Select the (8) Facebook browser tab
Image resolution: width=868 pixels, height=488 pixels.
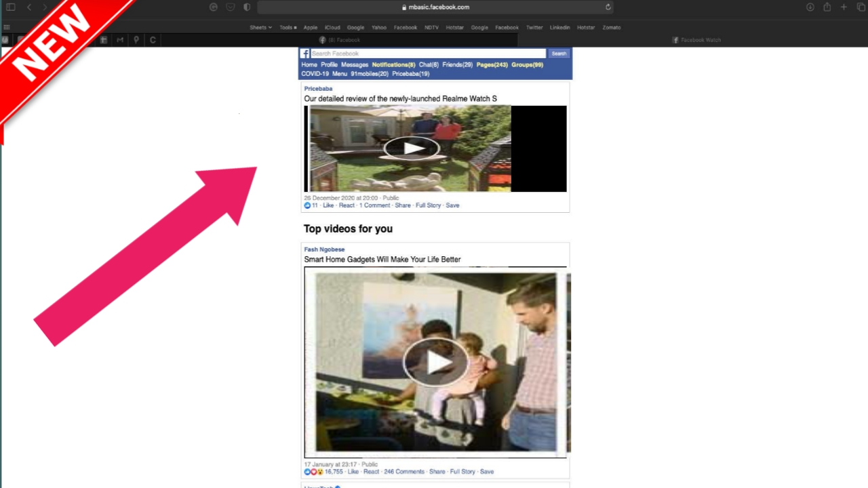[x=342, y=40]
